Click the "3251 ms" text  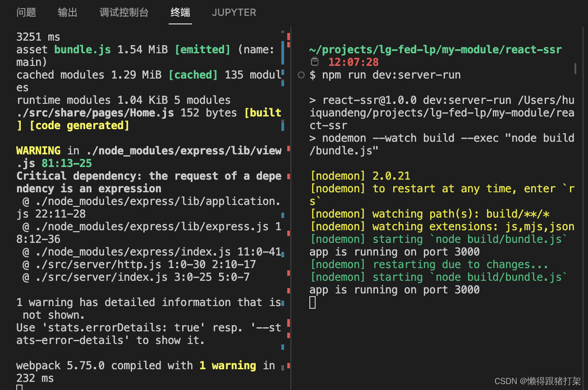point(38,37)
